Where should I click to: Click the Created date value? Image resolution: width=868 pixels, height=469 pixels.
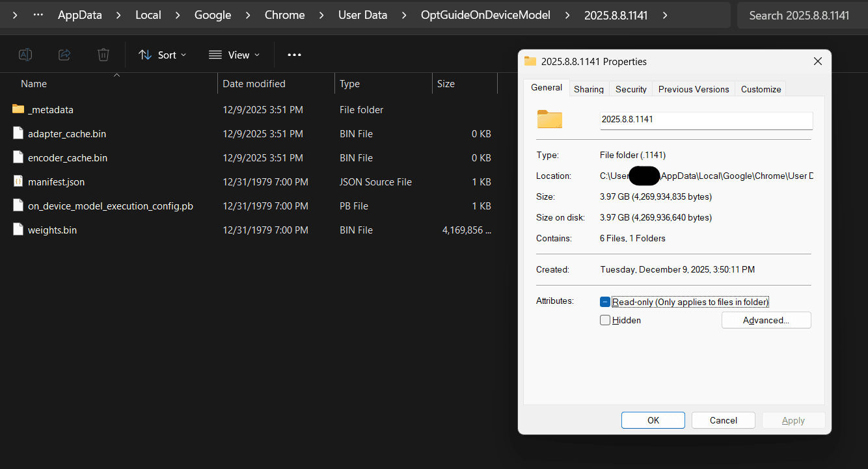(x=677, y=269)
